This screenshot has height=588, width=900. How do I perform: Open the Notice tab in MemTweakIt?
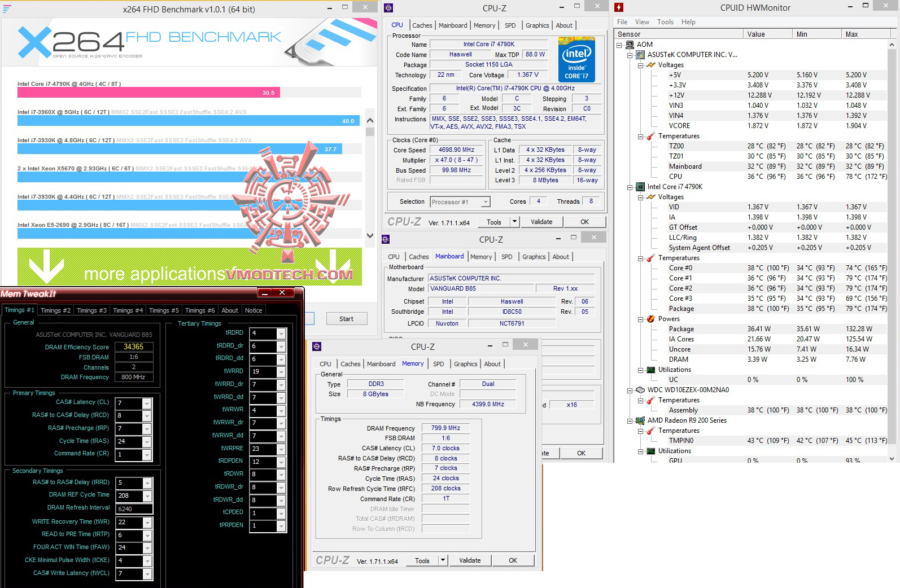(253, 310)
